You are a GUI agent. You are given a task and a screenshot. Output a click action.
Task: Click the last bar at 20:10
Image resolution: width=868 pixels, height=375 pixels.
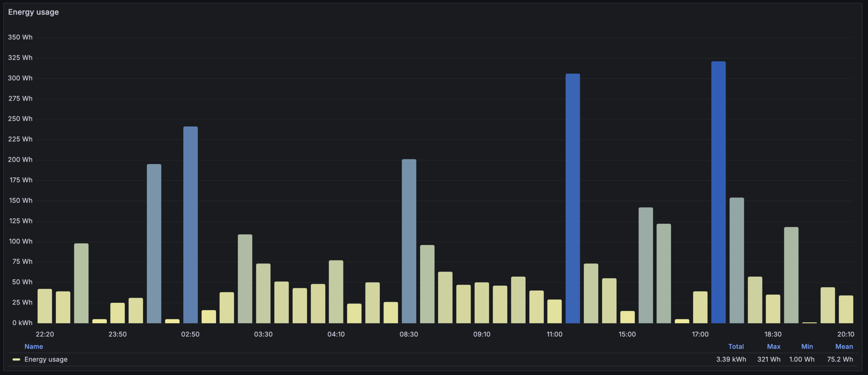[846, 309]
